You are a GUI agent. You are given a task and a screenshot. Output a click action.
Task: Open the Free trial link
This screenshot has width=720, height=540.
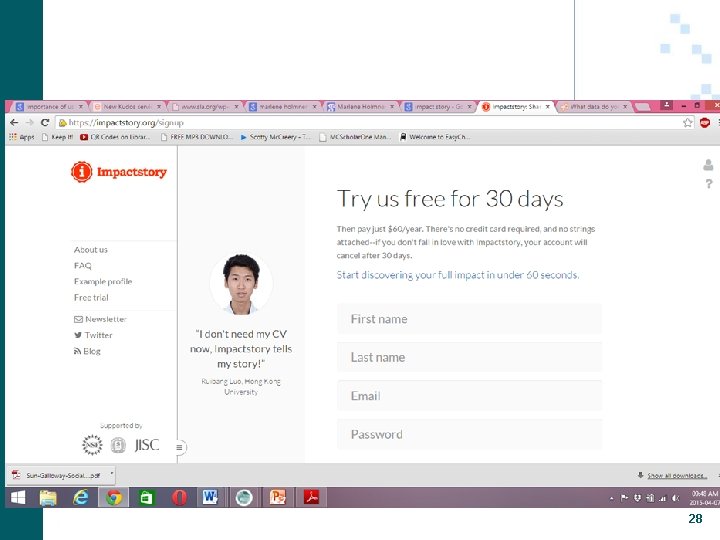pos(91,298)
